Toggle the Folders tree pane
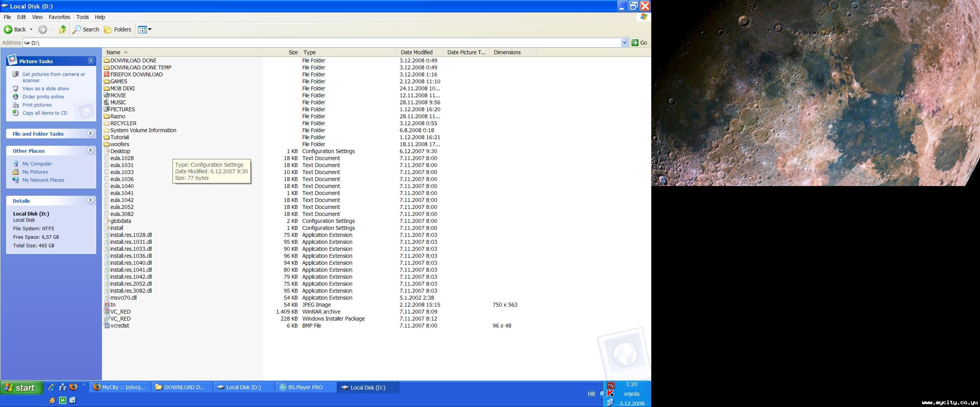The height and width of the screenshot is (407, 980). click(x=118, y=29)
